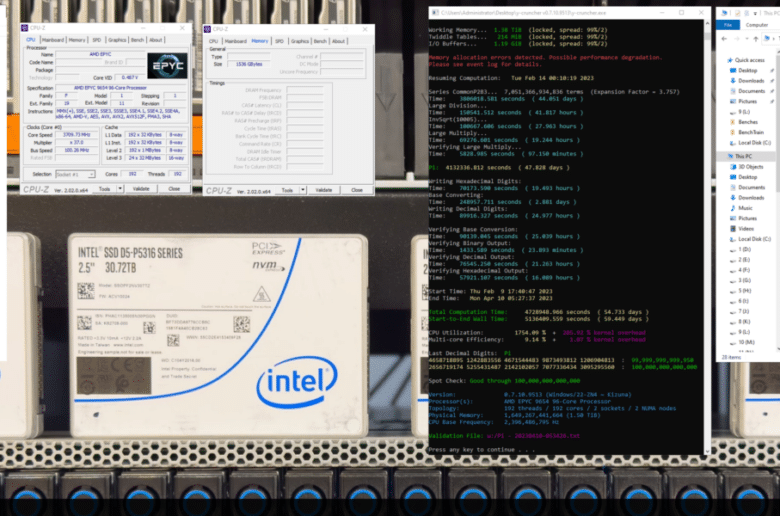Open Videos icon under This PC
Screen dimensions: 780x516
tap(733, 229)
